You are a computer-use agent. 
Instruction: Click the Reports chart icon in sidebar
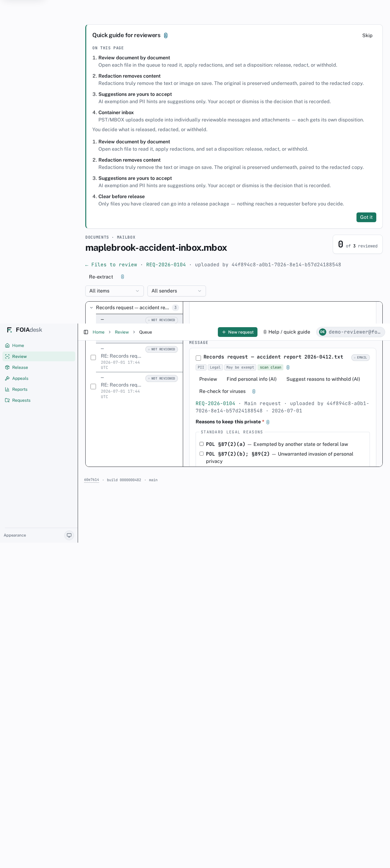point(7,389)
